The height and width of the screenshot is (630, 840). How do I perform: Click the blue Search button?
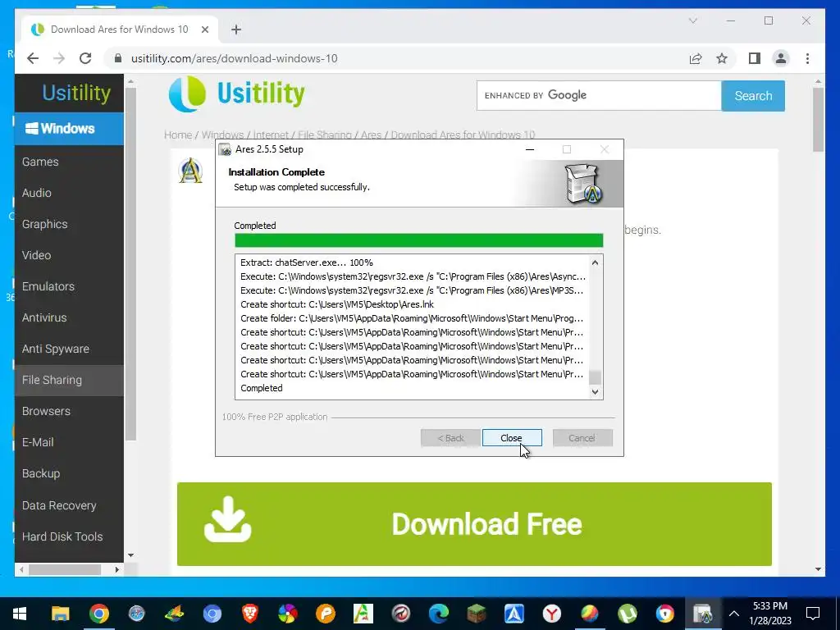(753, 95)
